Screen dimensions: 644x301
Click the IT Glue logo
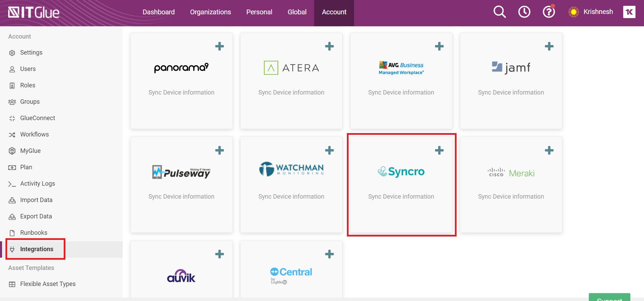click(33, 13)
